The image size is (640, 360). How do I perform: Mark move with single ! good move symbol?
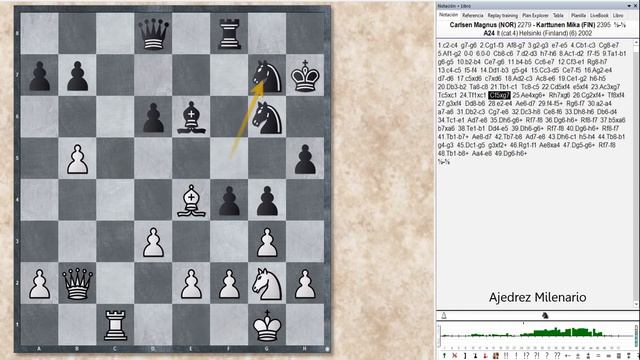click(516, 356)
